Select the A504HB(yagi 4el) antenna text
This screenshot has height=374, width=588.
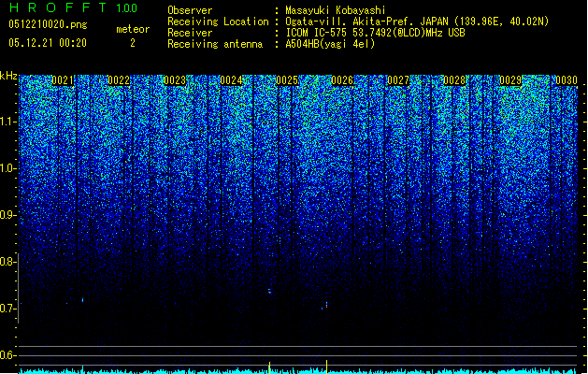330,44
